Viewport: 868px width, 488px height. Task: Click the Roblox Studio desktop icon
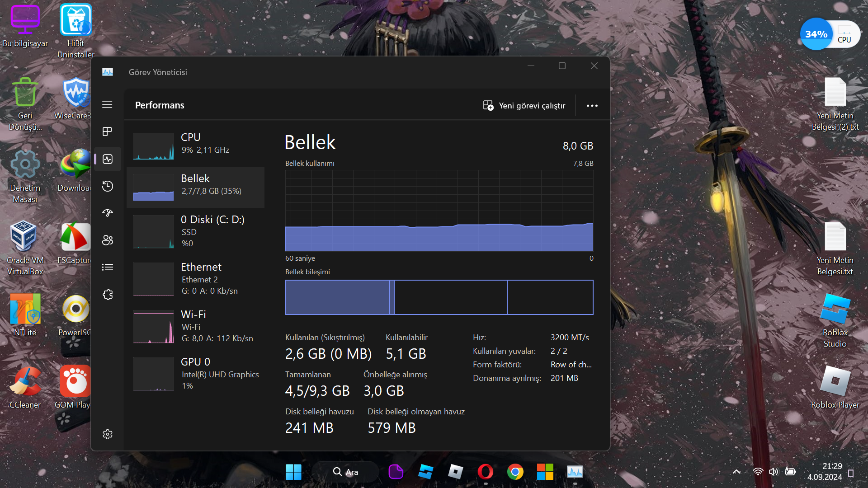(835, 321)
